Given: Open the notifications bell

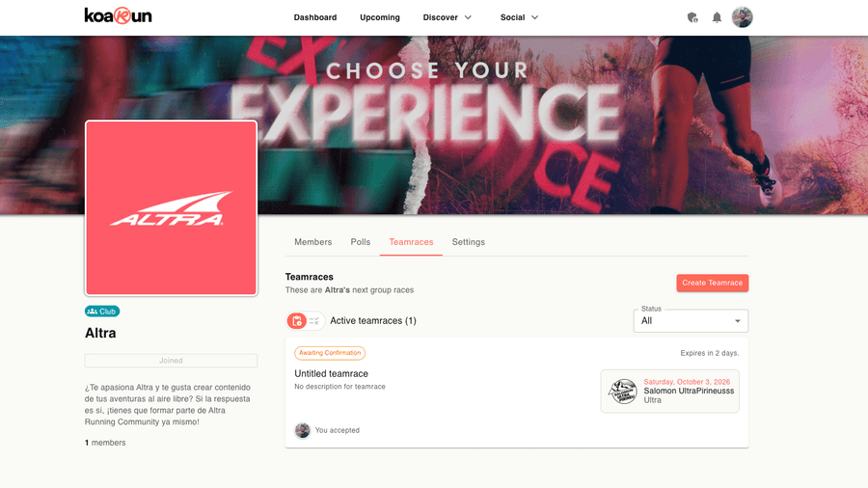Looking at the screenshot, I should click(x=717, y=17).
